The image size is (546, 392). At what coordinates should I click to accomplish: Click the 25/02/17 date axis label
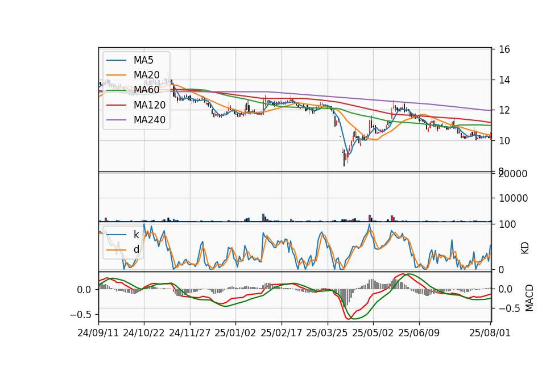point(282,333)
